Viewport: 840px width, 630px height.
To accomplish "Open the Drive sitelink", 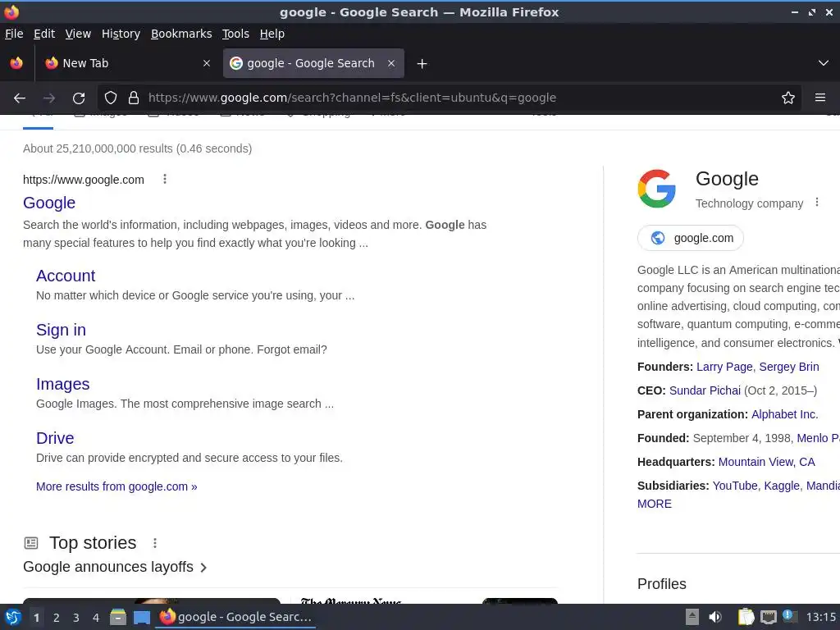I will (x=55, y=438).
